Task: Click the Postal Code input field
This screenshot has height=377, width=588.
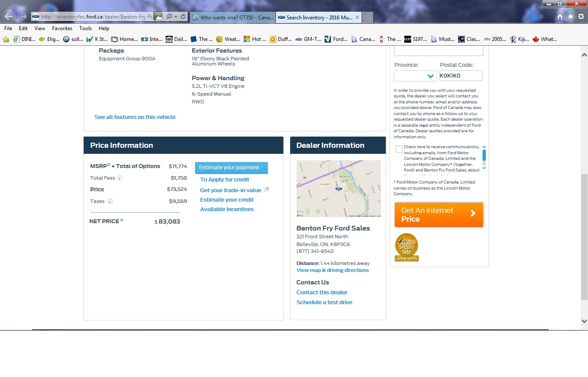Action: tap(460, 76)
